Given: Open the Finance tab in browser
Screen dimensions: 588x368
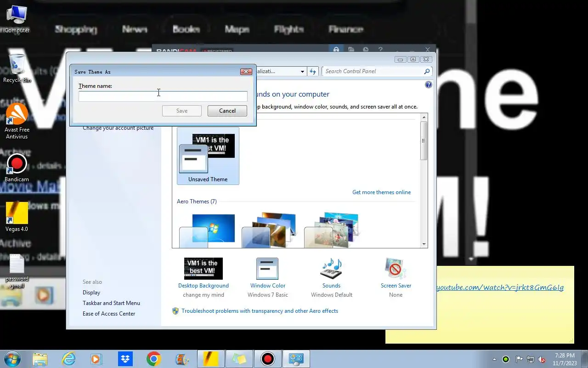Looking at the screenshot, I should [346, 29].
